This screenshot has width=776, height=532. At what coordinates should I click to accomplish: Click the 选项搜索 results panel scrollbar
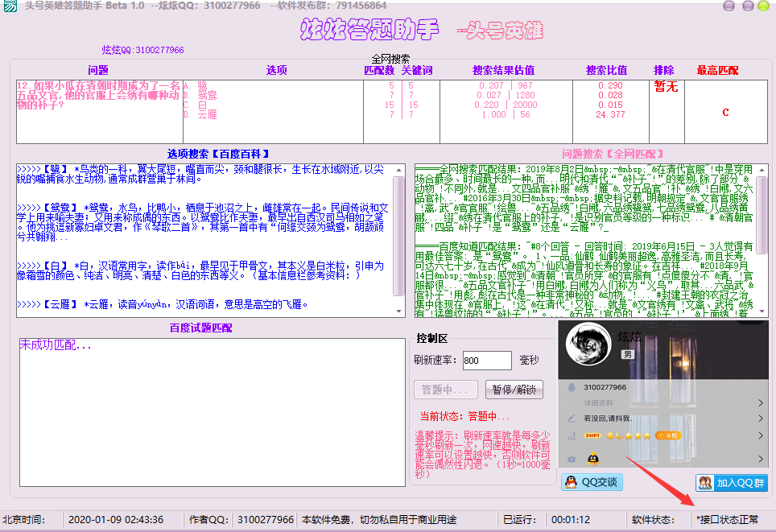[x=399, y=241]
